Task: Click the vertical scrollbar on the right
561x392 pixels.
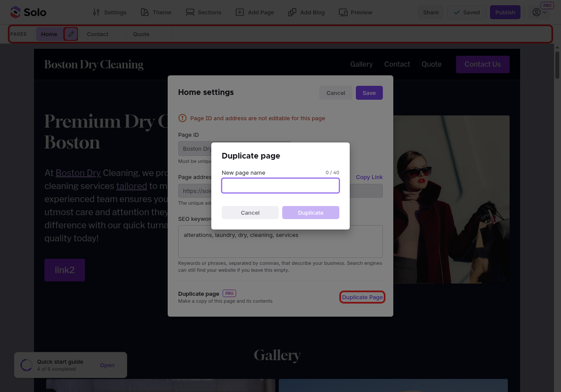Action: pos(557,65)
